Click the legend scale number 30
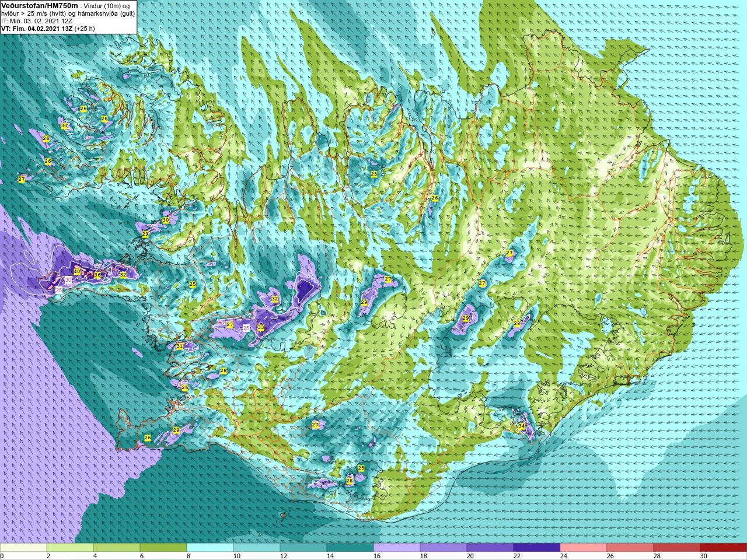The height and width of the screenshot is (560, 747). pyautogui.click(x=704, y=556)
